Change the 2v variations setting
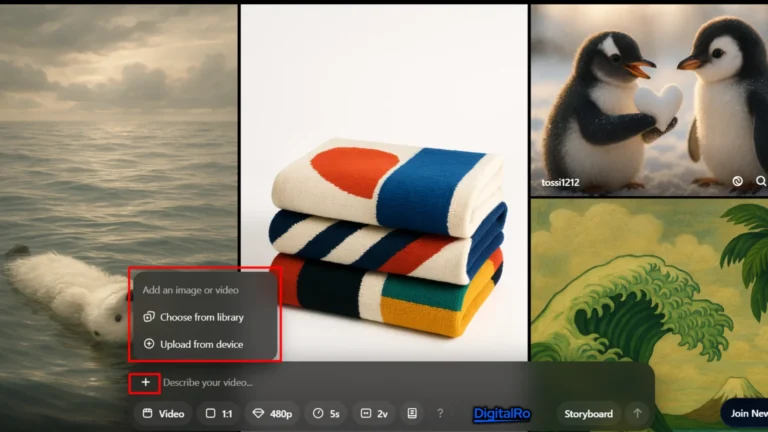 374,413
